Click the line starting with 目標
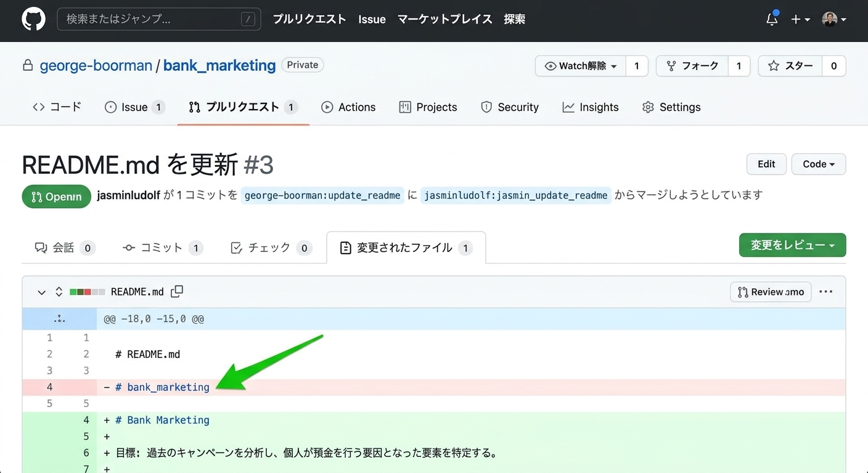 coord(433,453)
